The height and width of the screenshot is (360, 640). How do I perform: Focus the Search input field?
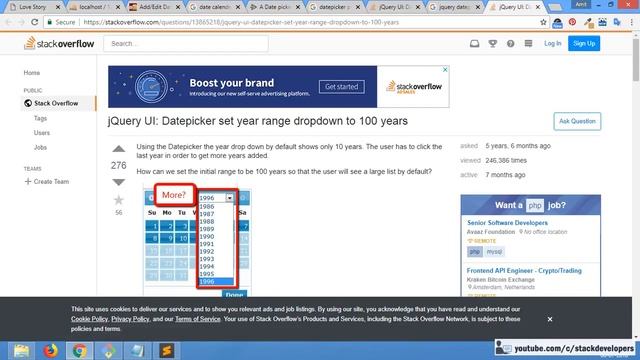[x=186, y=43]
